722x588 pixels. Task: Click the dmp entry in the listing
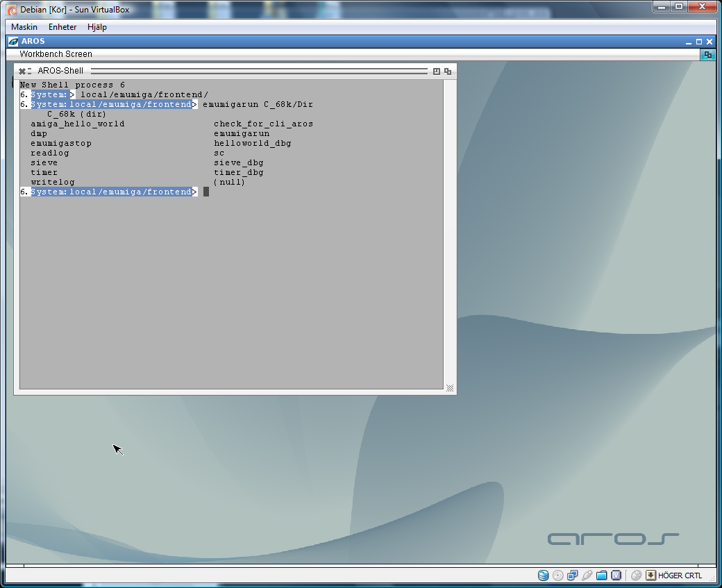pyautogui.click(x=39, y=133)
